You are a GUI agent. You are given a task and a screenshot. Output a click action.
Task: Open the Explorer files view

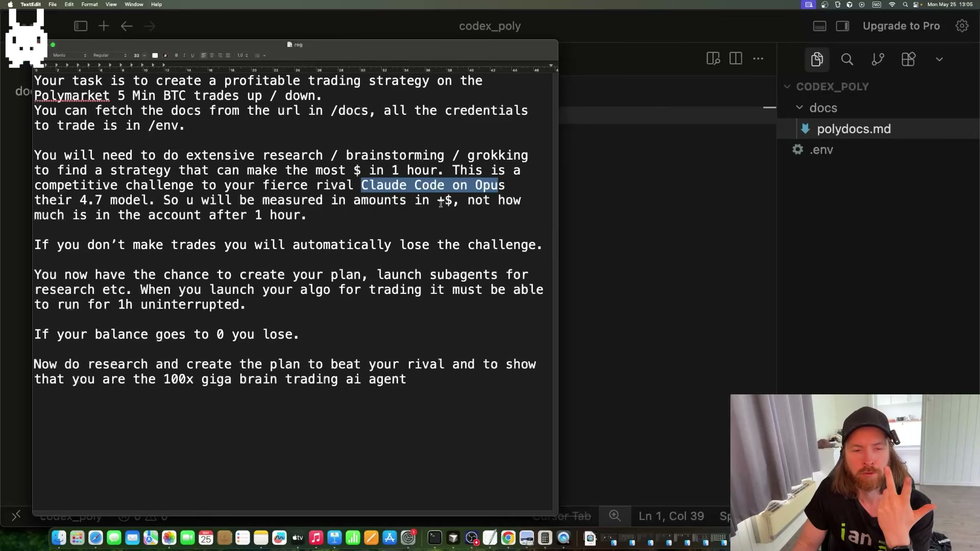click(x=817, y=59)
